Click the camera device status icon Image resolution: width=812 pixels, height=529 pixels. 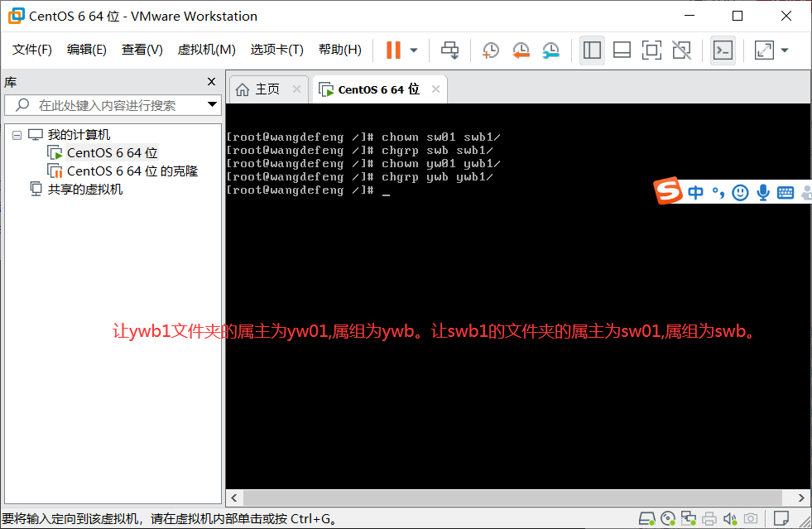pyautogui.click(x=751, y=518)
